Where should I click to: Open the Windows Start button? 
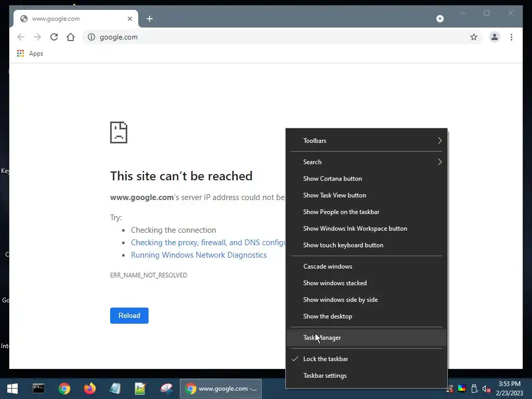[12, 389]
